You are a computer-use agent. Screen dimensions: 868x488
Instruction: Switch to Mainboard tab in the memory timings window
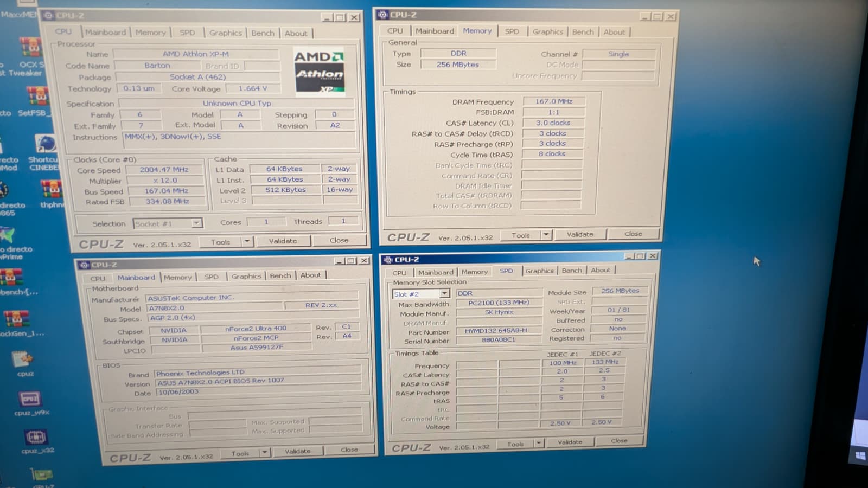click(435, 31)
